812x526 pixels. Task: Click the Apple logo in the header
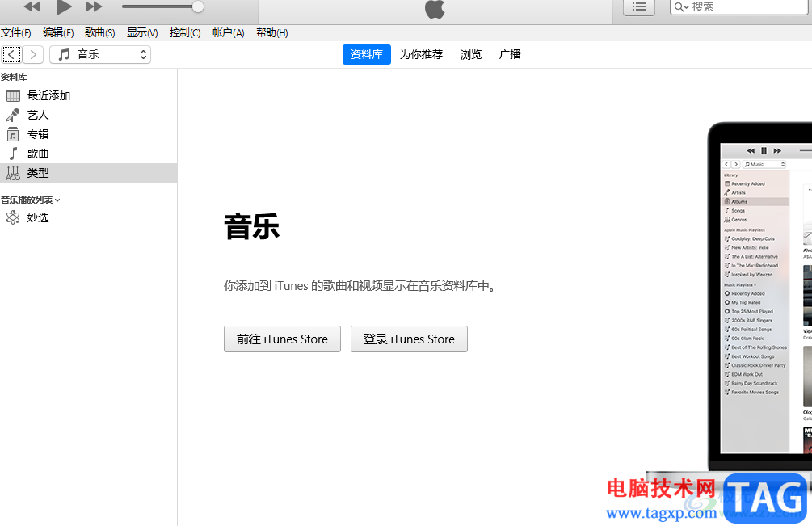435,9
